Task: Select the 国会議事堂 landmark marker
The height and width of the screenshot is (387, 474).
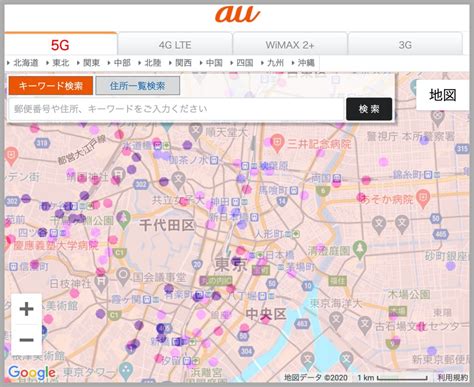Action: [123, 276]
